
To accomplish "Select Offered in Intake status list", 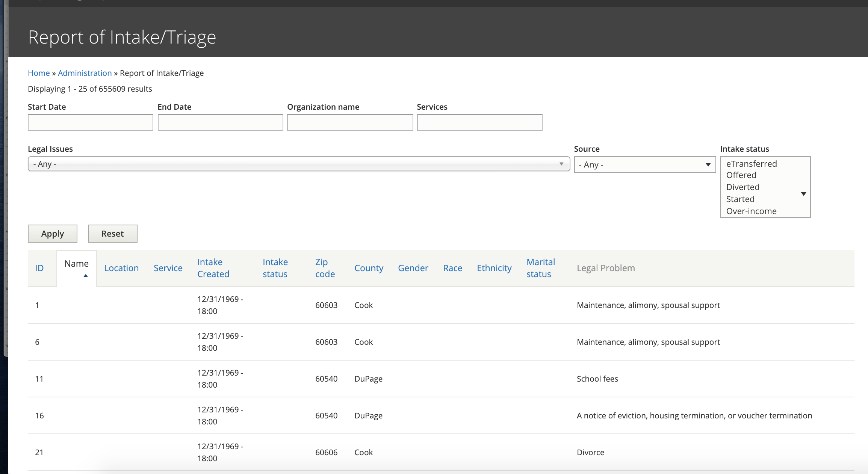I will [x=741, y=175].
